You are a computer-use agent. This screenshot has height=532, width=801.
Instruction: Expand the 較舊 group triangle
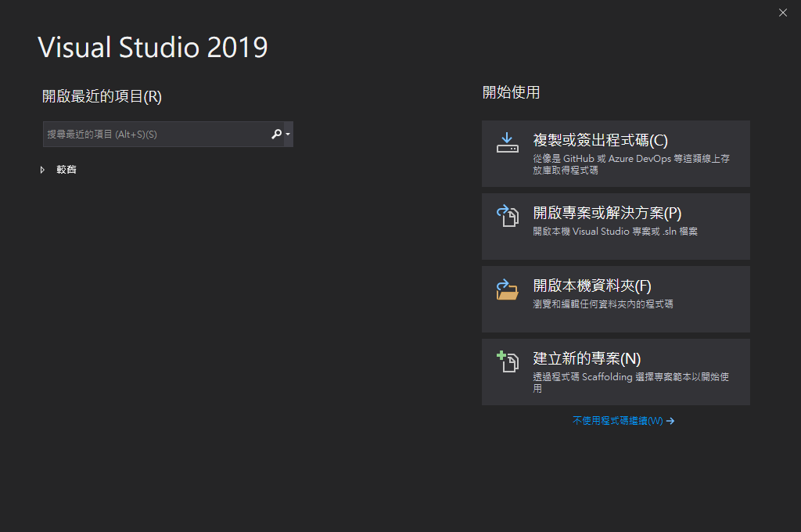[42, 170]
